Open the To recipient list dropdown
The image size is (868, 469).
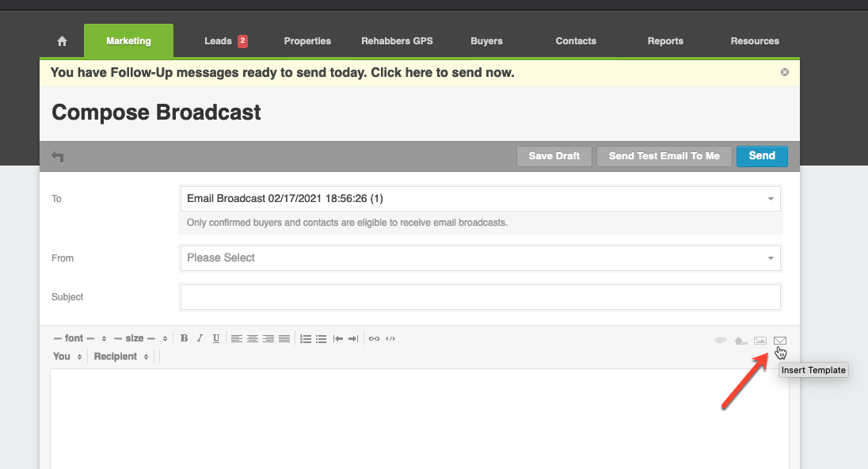coord(481,199)
